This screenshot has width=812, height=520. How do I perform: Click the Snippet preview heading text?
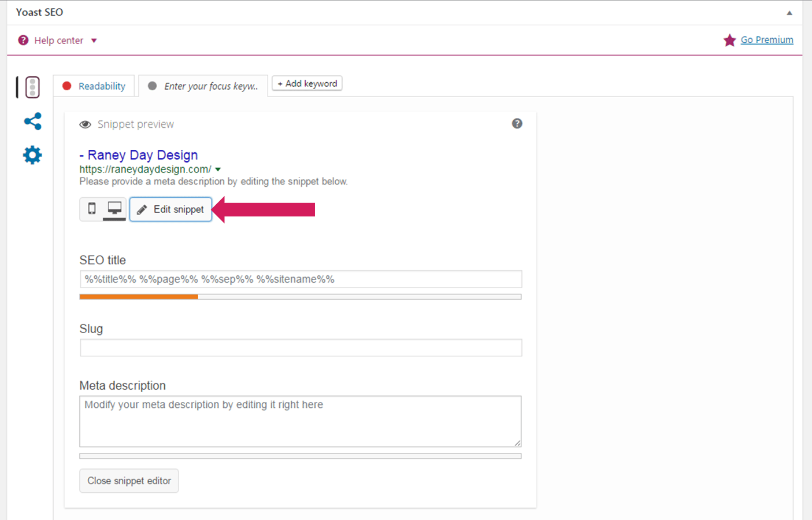pos(135,124)
